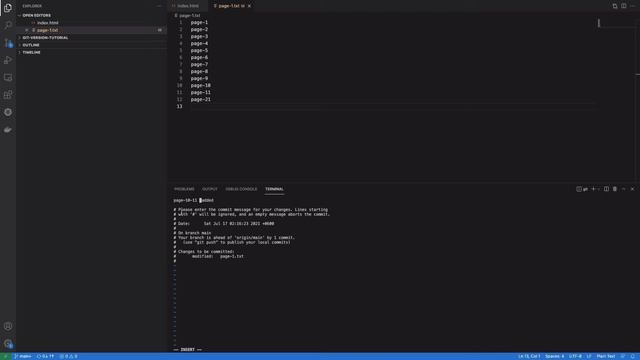Screen dimensions: 640x360
Task: Open the new terminal launch profile dropdown
Action: pyautogui.click(x=598, y=189)
